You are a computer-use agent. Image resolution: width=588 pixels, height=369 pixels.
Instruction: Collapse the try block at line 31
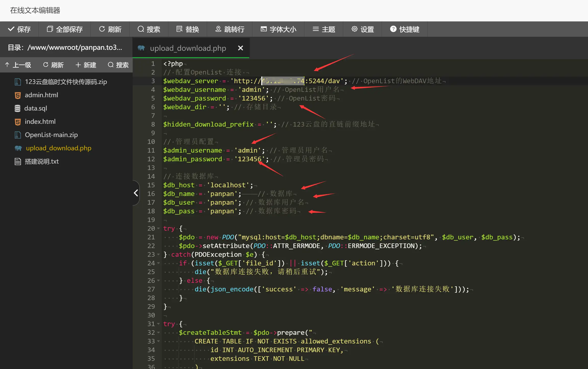tap(158, 324)
